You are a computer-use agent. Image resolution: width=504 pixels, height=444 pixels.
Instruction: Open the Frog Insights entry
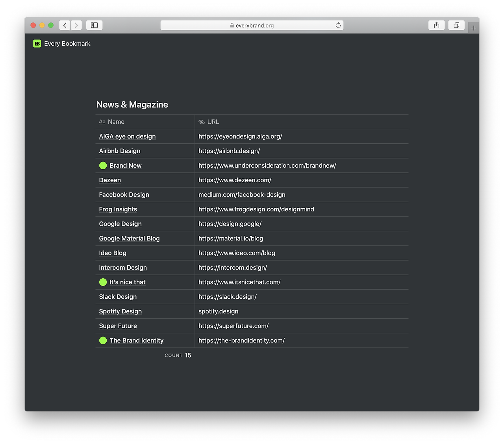pos(118,209)
